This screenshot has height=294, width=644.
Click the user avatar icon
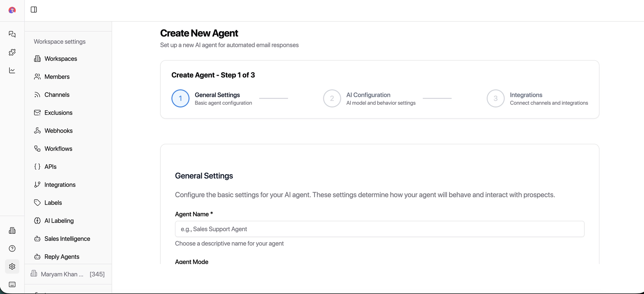point(12,10)
